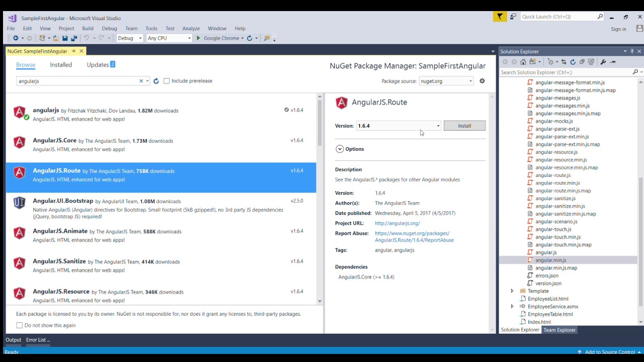Viewport: 644px width, 362px height.
Task: Open notifications via yellow flag icon
Action: (x=500, y=17)
